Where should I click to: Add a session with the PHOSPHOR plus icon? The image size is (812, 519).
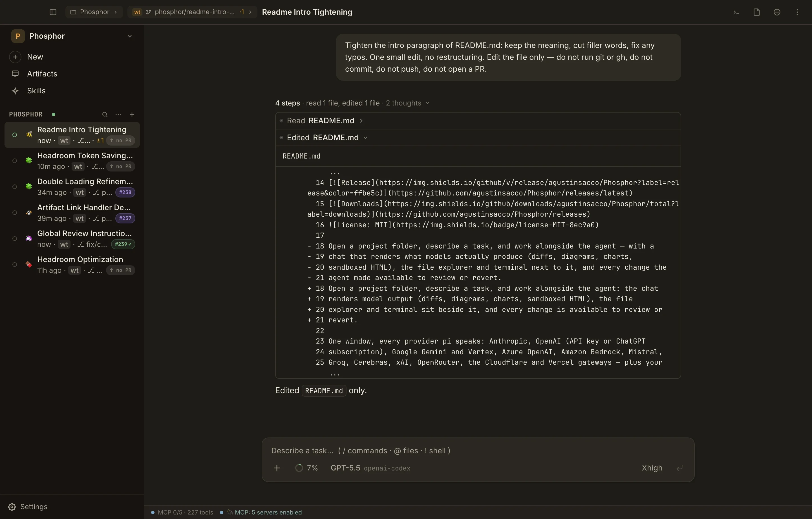click(x=132, y=115)
